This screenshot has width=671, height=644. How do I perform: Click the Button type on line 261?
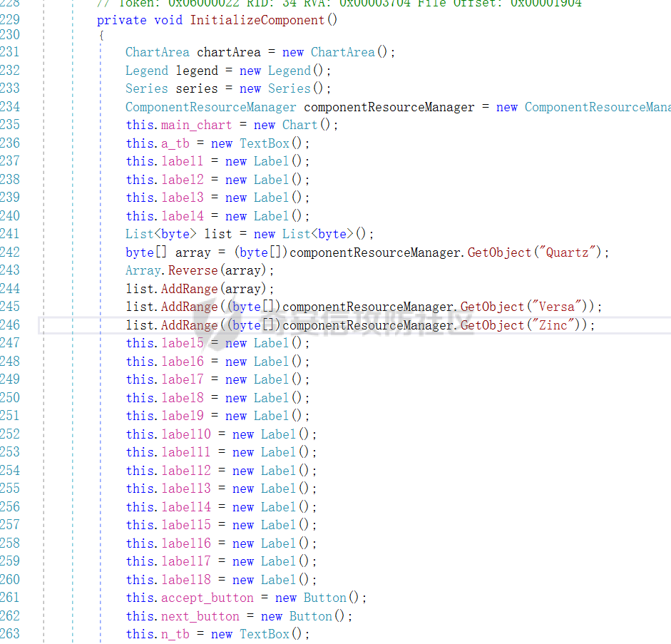point(324,598)
